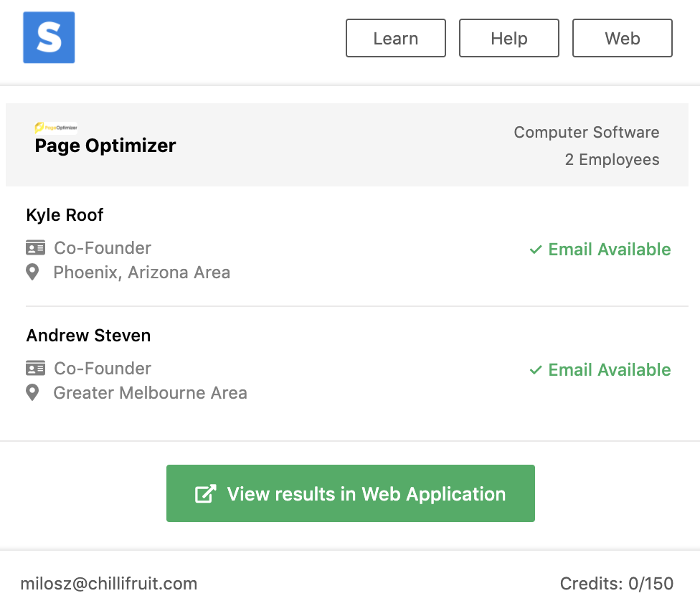Click Andrew Steven's Co-Founder title
The width and height of the screenshot is (700, 611).
coord(103,369)
